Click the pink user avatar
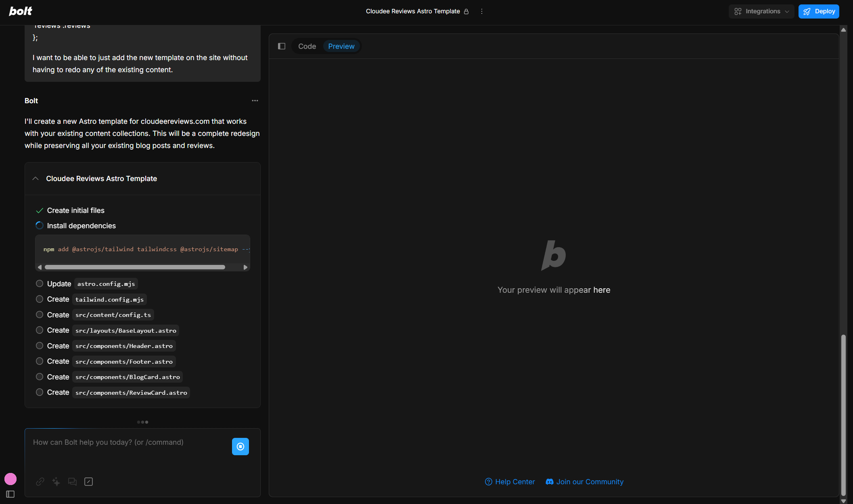 coord(10,479)
